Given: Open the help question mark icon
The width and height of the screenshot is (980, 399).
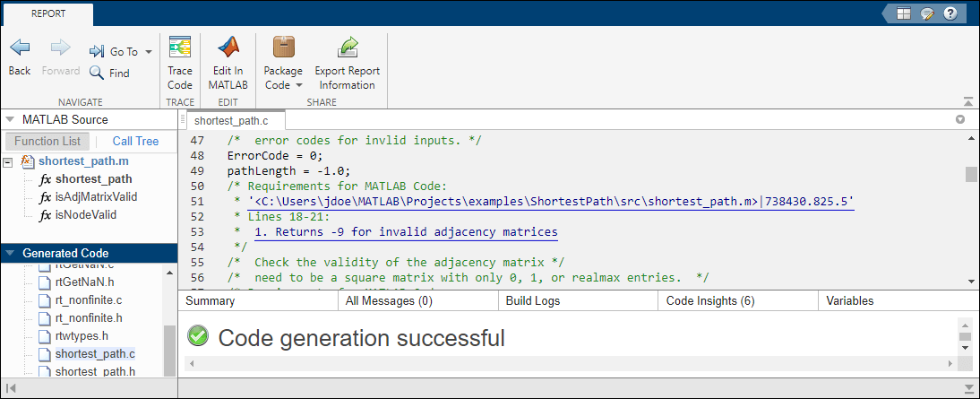Looking at the screenshot, I should point(950,13).
